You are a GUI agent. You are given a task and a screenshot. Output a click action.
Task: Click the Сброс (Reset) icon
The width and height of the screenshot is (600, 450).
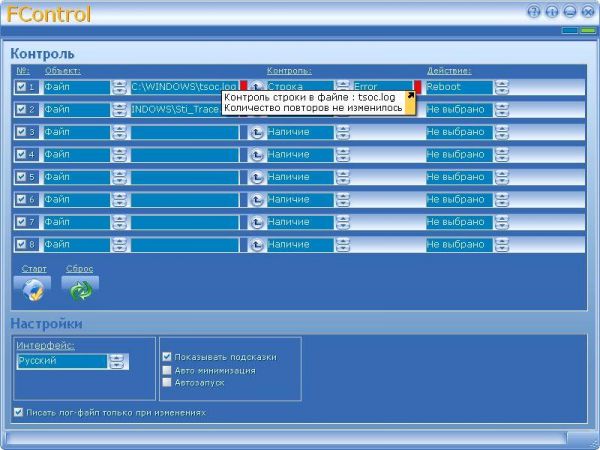click(80, 289)
